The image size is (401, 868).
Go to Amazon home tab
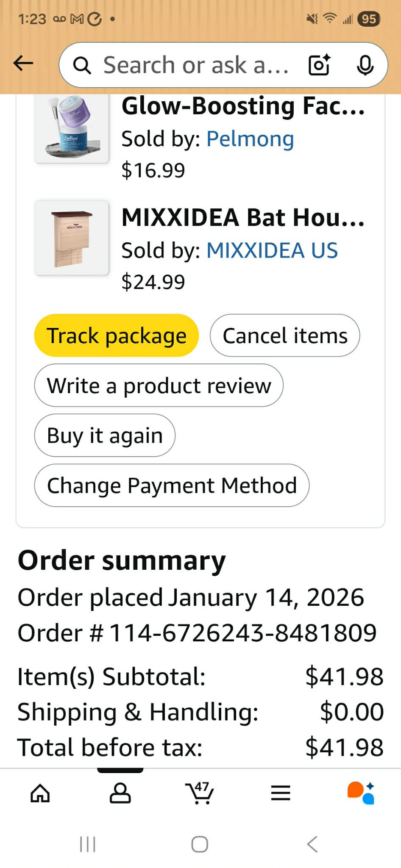pos(40,793)
